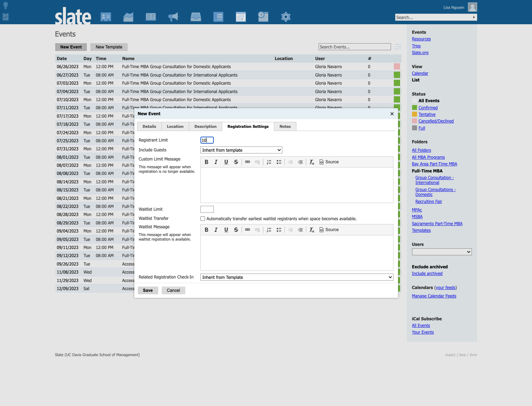Click the arrow on the top Search box
The width and height of the screenshot is (532, 406).
click(x=474, y=17)
